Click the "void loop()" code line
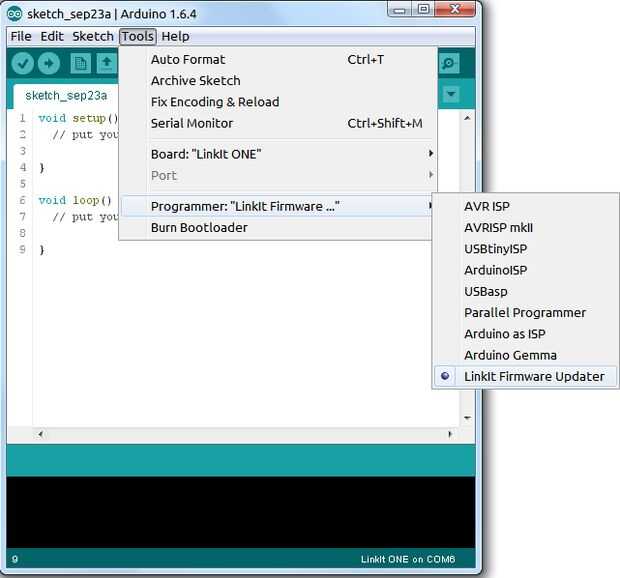The image size is (620, 578). point(75,200)
